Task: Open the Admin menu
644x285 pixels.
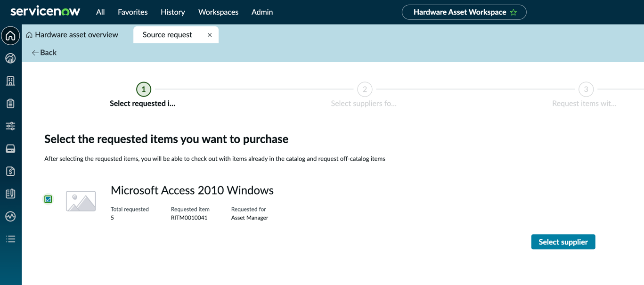Action: point(262,12)
